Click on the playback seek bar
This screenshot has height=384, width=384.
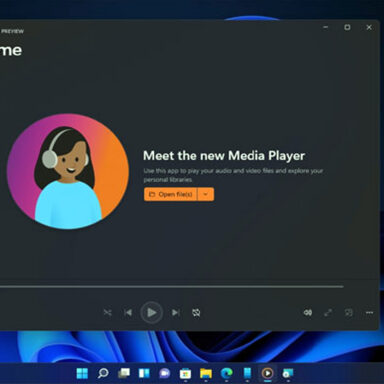coord(172,286)
